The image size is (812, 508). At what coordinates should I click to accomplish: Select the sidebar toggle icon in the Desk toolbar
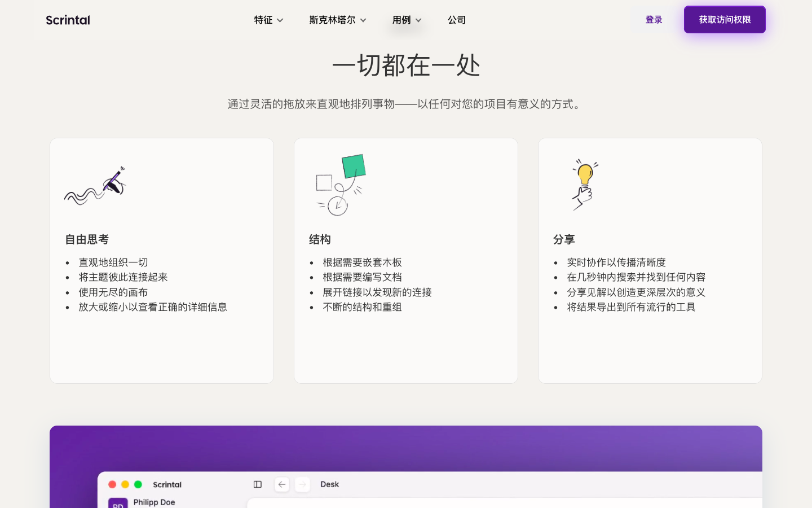coord(258,484)
